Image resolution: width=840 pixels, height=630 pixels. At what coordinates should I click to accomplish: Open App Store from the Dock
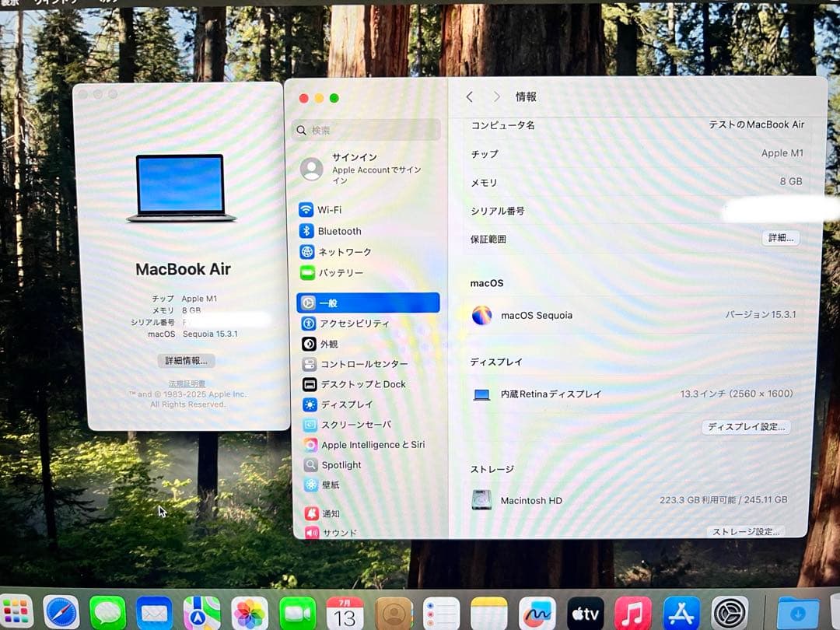pos(681,613)
